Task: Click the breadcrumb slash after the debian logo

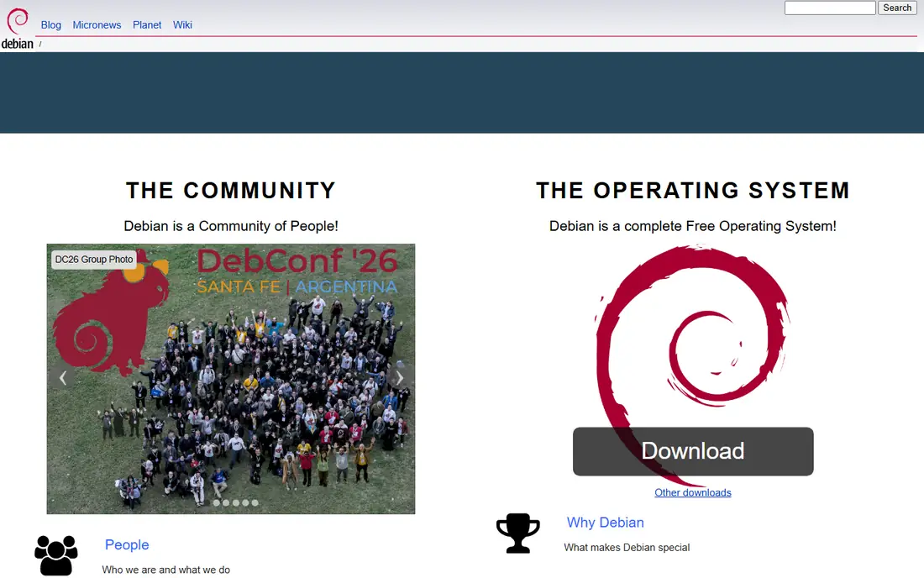Action: 40,45
